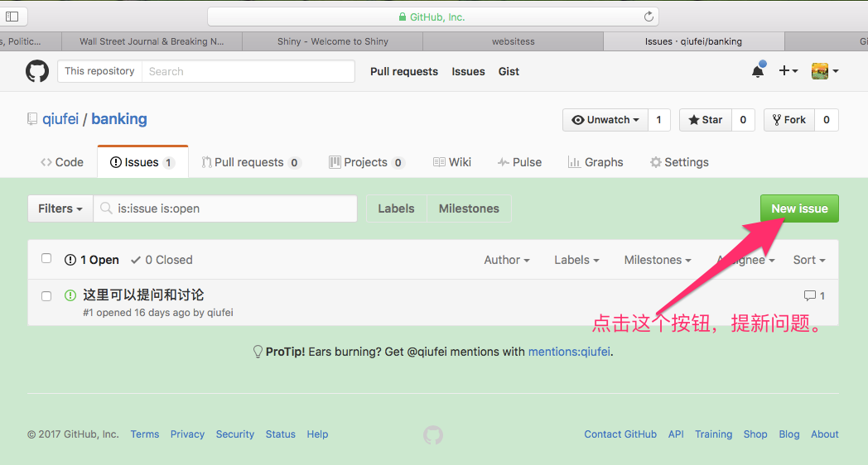The width and height of the screenshot is (868, 465).
Task: Reload the page with the refresh icon
Action: click(649, 17)
